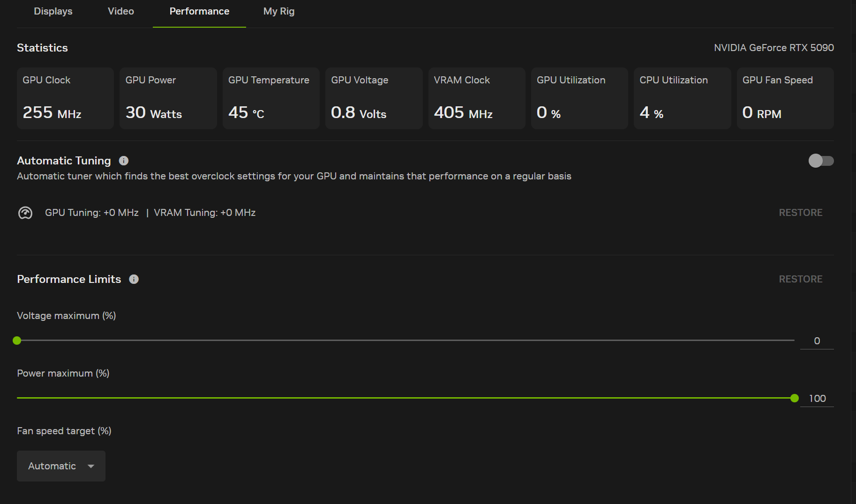
Task: Click the 'VRAM Tuning: +0 MHz' text
Action: (205, 213)
